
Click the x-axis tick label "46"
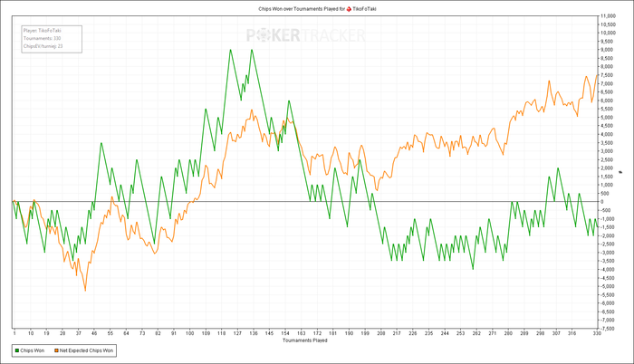[94, 333]
